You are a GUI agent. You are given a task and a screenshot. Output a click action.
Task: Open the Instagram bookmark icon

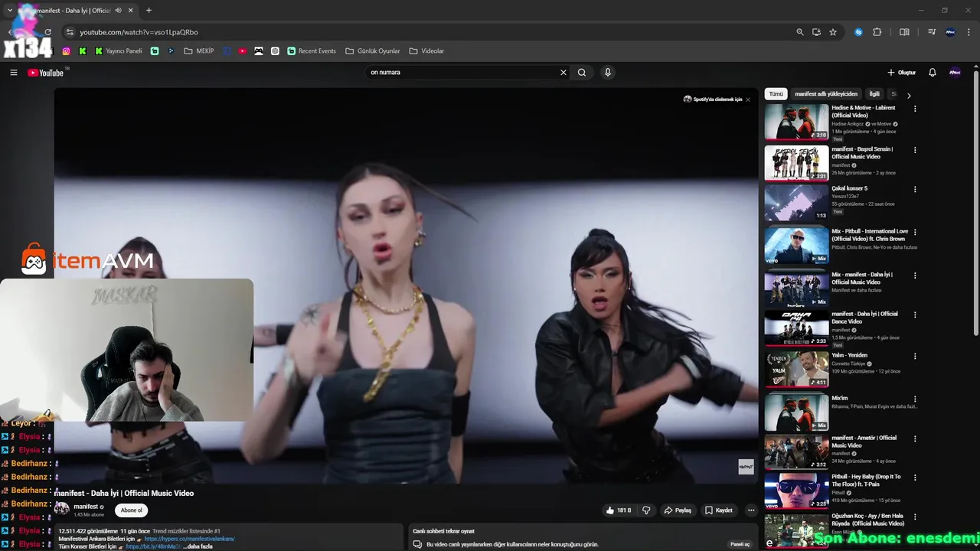pos(66,51)
